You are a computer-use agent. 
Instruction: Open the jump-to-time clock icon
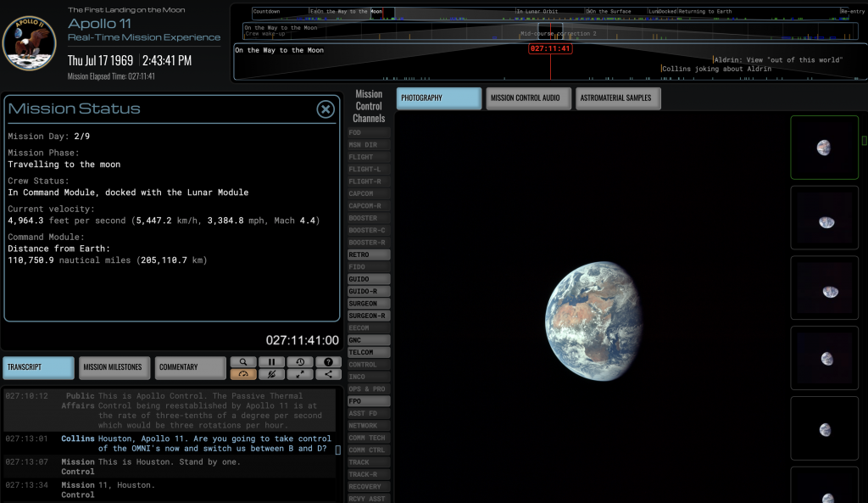(x=300, y=361)
